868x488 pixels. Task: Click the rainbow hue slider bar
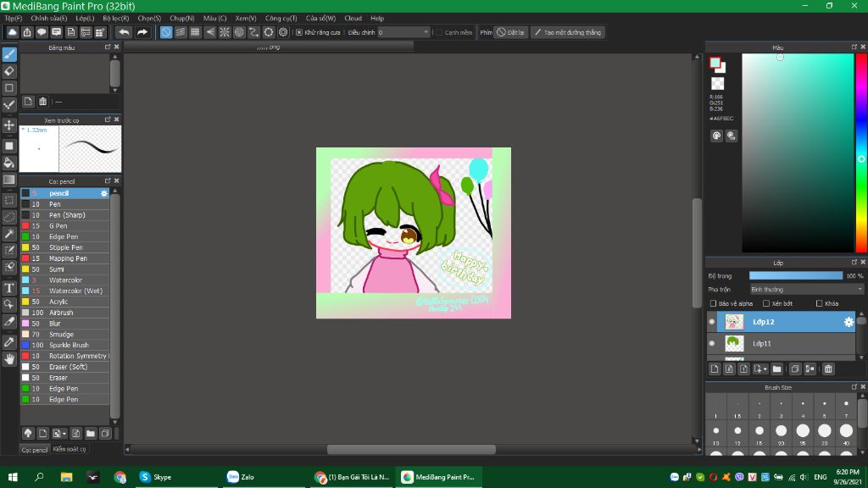(x=861, y=153)
